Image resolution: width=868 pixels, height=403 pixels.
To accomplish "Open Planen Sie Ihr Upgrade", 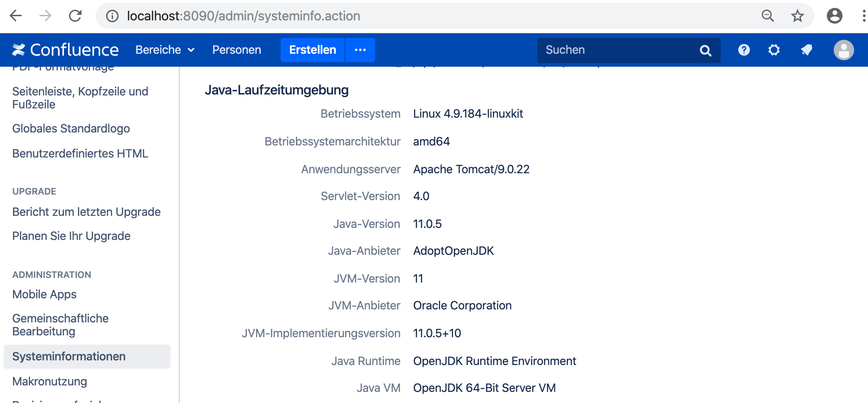I will tap(71, 236).
